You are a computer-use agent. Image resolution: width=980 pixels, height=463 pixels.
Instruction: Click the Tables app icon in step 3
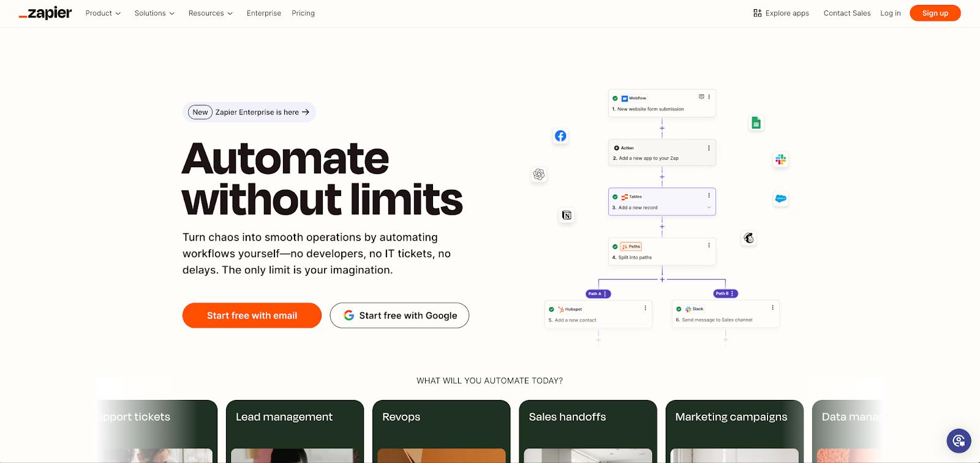click(x=624, y=197)
